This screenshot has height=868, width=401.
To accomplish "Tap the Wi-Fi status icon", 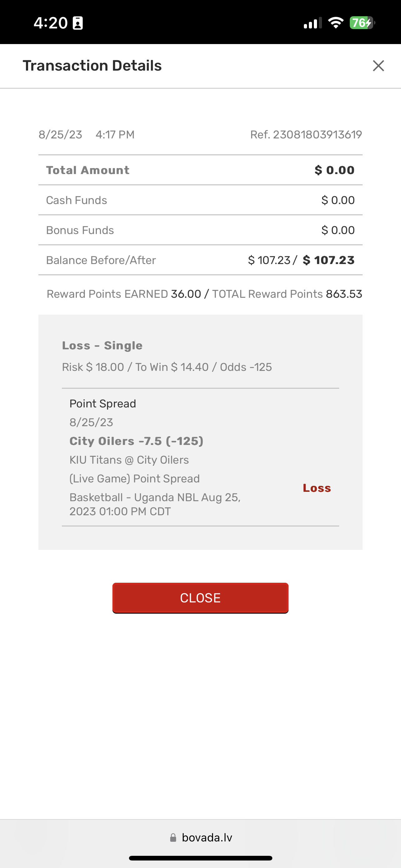I will (x=335, y=23).
